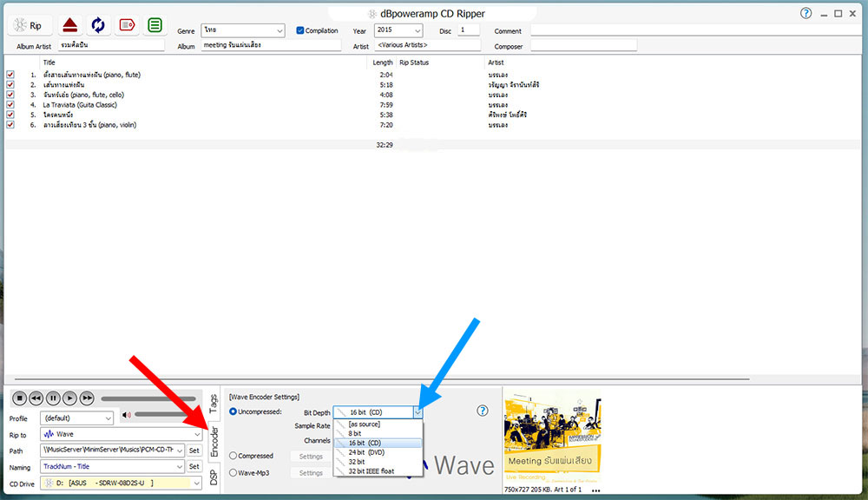The width and height of the screenshot is (868, 500).
Task: Eject the CD with the red eject icon
Action: point(70,25)
